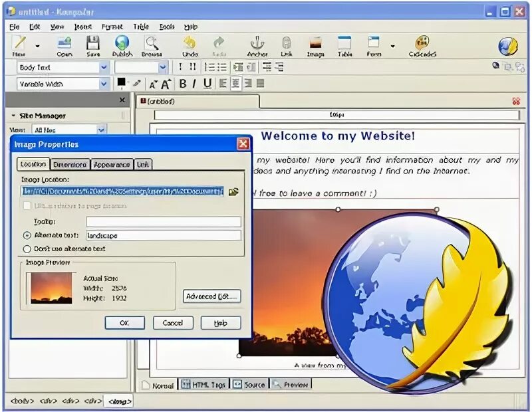
Task: Click the sunset thumbnail in Image Preview
Action: (51, 288)
